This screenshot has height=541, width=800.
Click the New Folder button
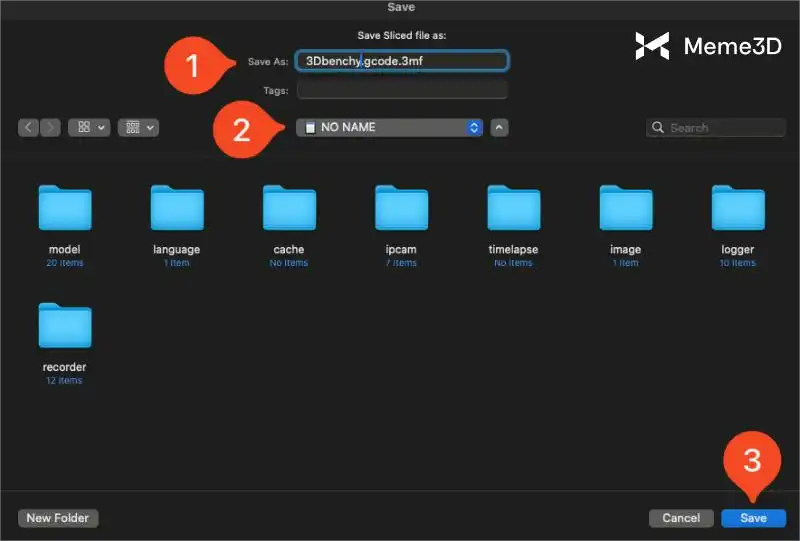click(x=58, y=518)
